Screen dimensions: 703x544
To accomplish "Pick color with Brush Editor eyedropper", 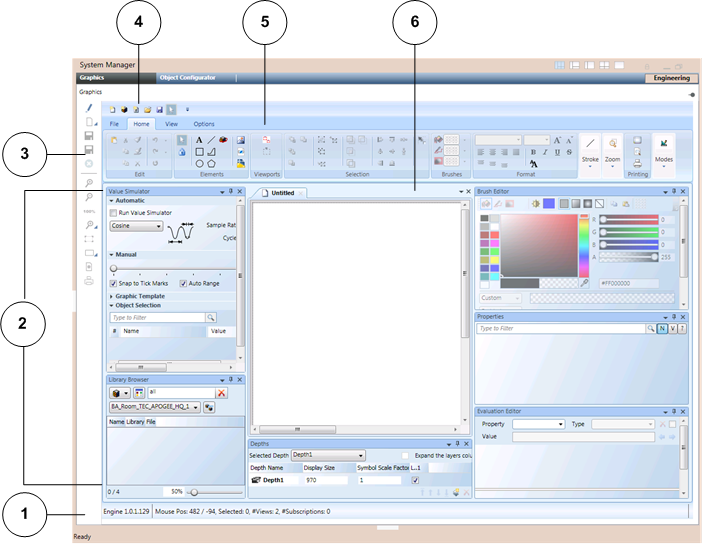I will click(585, 283).
